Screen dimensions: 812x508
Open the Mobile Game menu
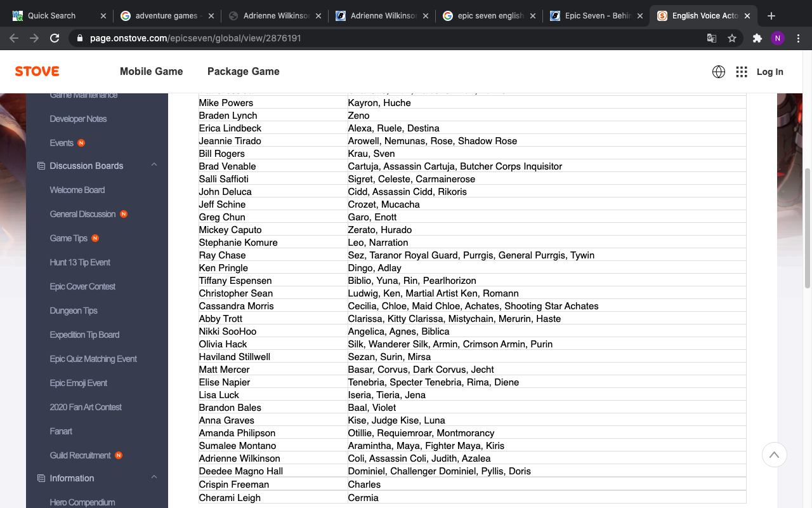[151, 72]
